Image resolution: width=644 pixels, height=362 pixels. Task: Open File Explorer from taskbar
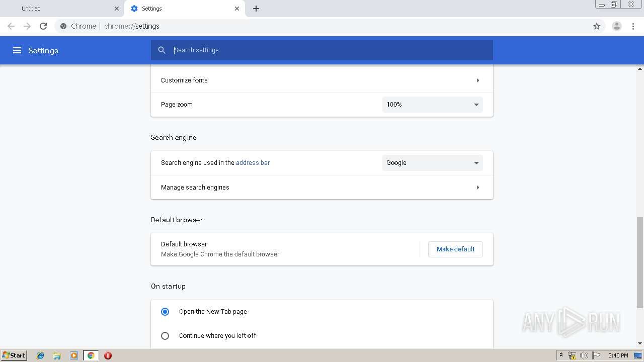(x=57, y=355)
